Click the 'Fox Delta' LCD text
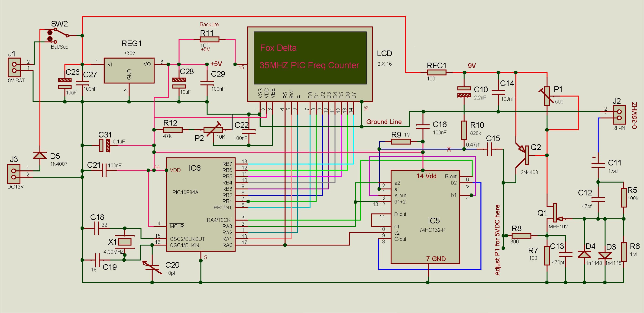Screen dimensions: 644x313 pyautogui.click(x=278, y=48)
